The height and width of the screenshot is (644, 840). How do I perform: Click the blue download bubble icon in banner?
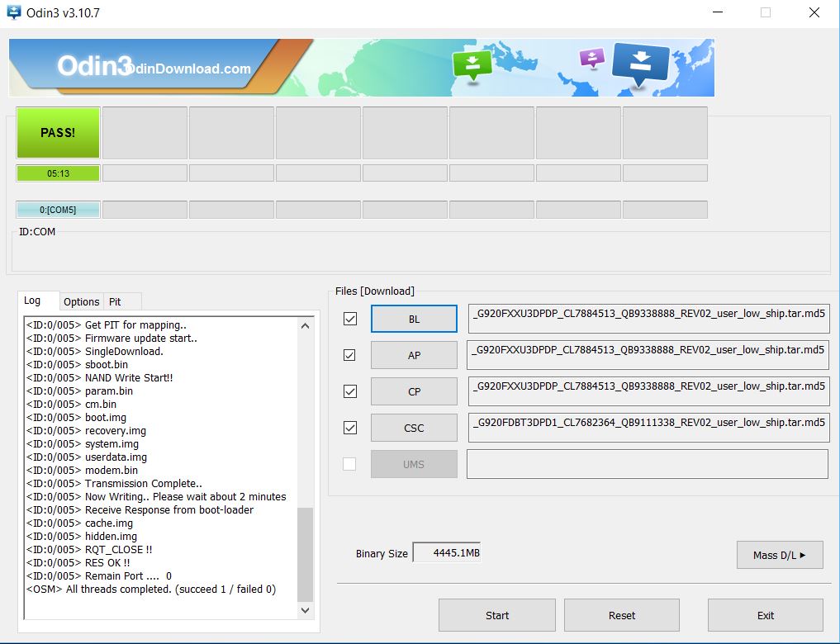click(640, 63)
